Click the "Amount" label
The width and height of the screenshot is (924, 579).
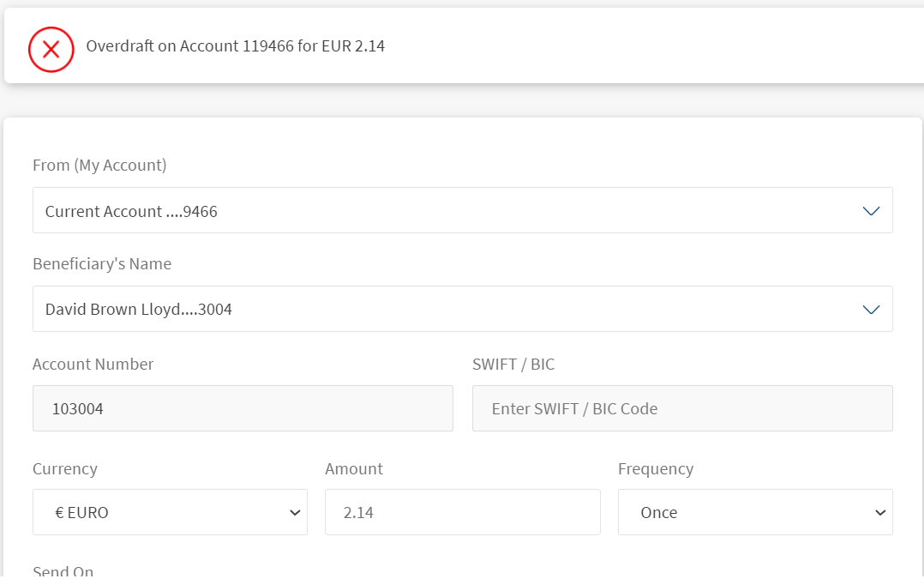pos(354,469)
